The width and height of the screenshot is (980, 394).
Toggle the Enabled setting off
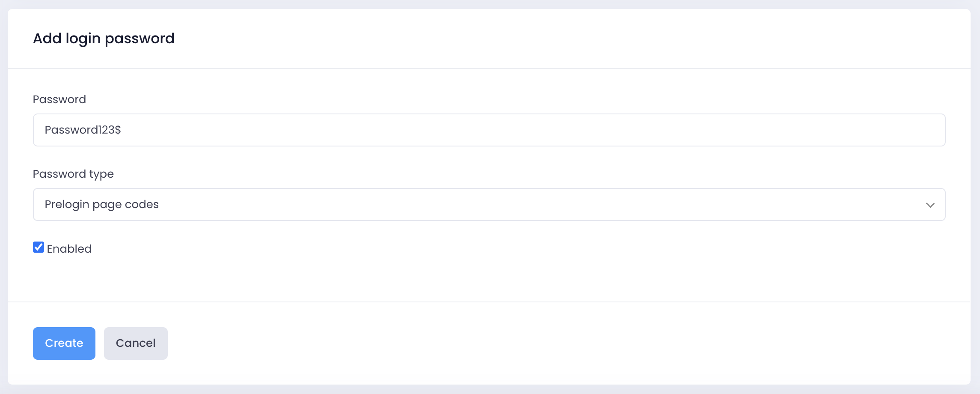pyautogui.click(x=39, y=247)
